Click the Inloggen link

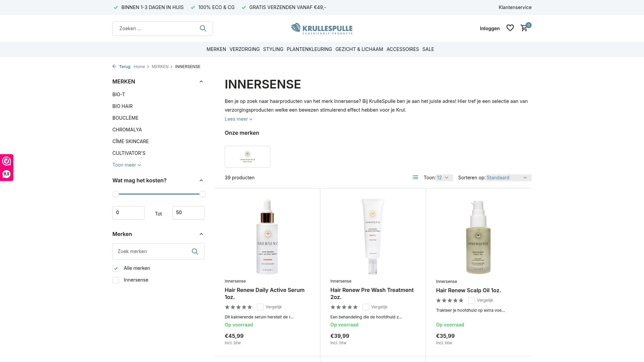pyautogui.click(x=490, y=28)
